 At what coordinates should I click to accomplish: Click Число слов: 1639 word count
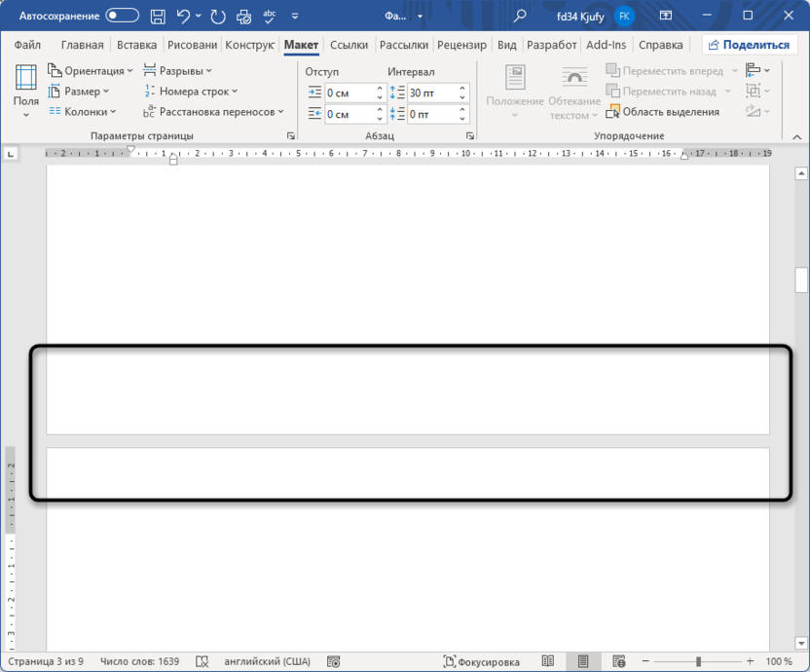tap(139, 661)
